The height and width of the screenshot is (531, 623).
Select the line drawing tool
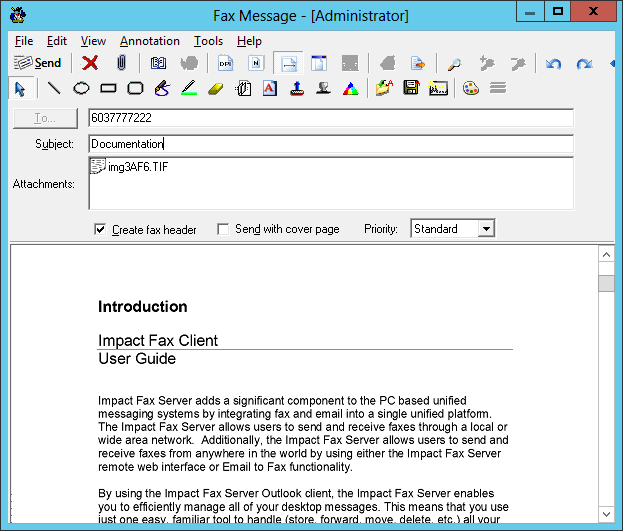coord(54,88)
